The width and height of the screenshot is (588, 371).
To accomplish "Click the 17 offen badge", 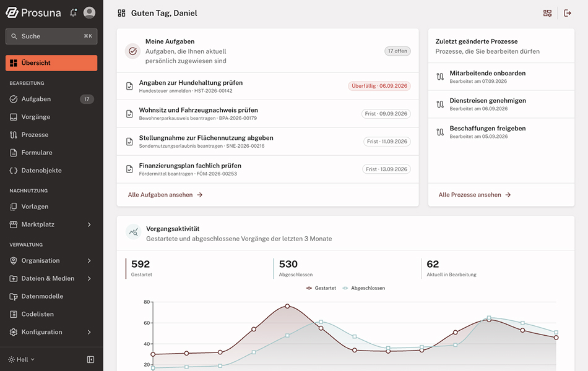I will pos(397,51).
